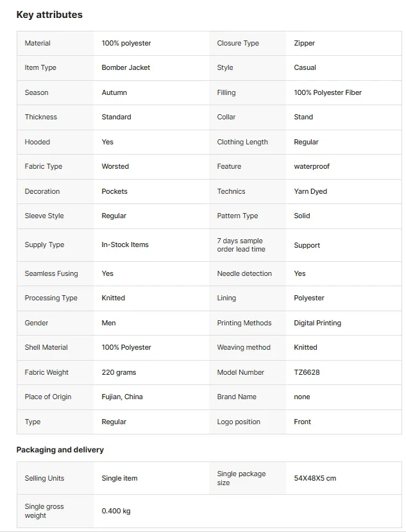
Task: Click the Hooded attribute label
Action: point(37,142)
